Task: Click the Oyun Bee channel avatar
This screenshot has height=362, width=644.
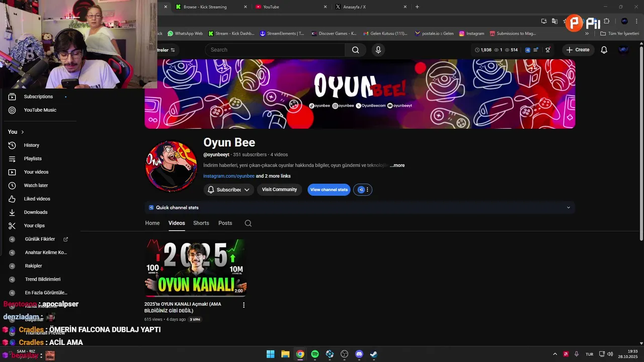Action: [x=172, y=166]
